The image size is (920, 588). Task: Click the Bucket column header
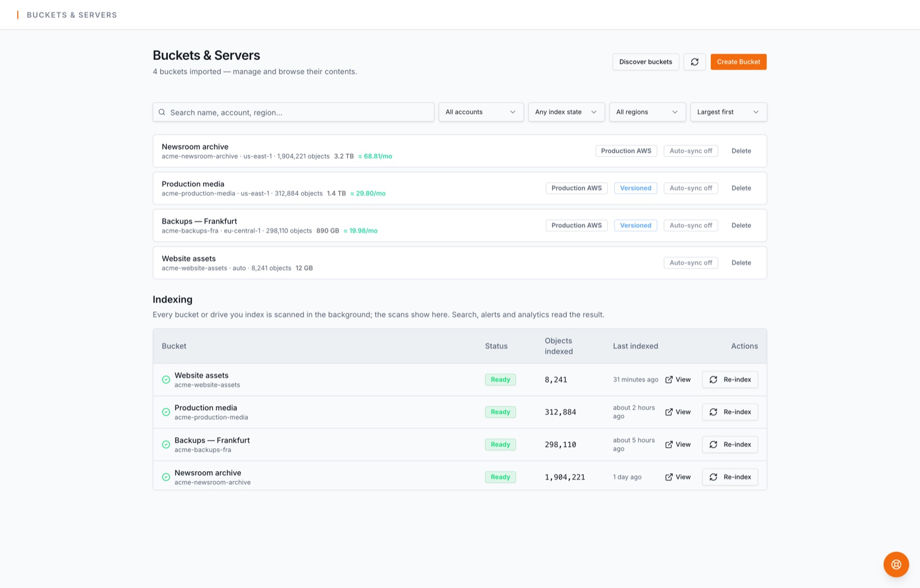174,347
